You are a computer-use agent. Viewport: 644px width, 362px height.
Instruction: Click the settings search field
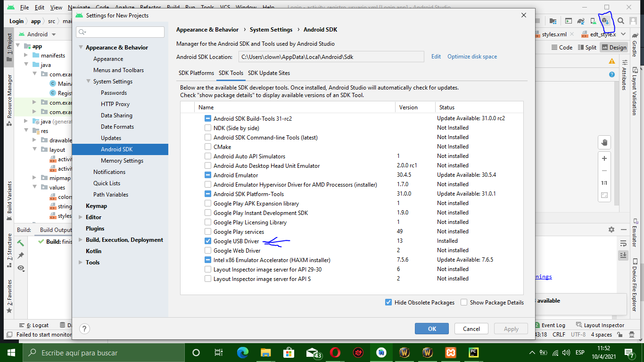pos(120,32)
